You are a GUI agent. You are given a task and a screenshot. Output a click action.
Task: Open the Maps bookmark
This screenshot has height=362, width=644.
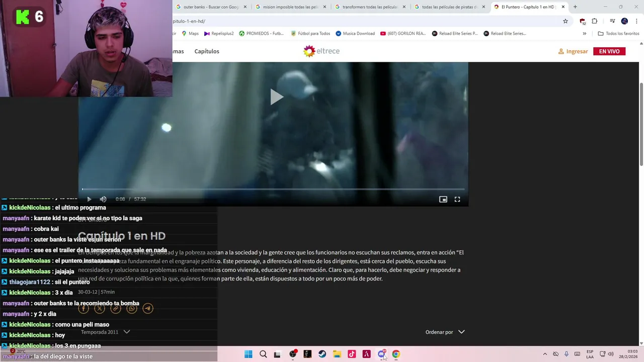click(x=190, y=34)
